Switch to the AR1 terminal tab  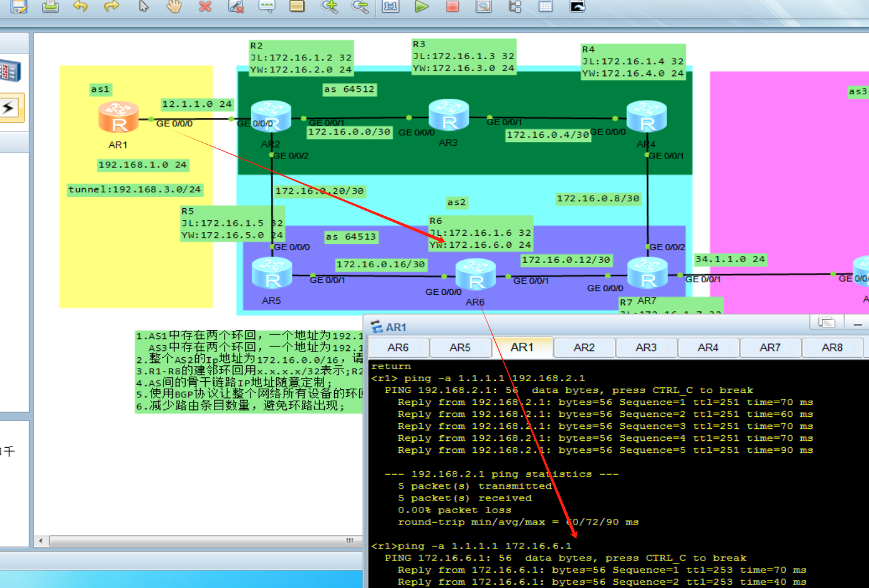522,347
